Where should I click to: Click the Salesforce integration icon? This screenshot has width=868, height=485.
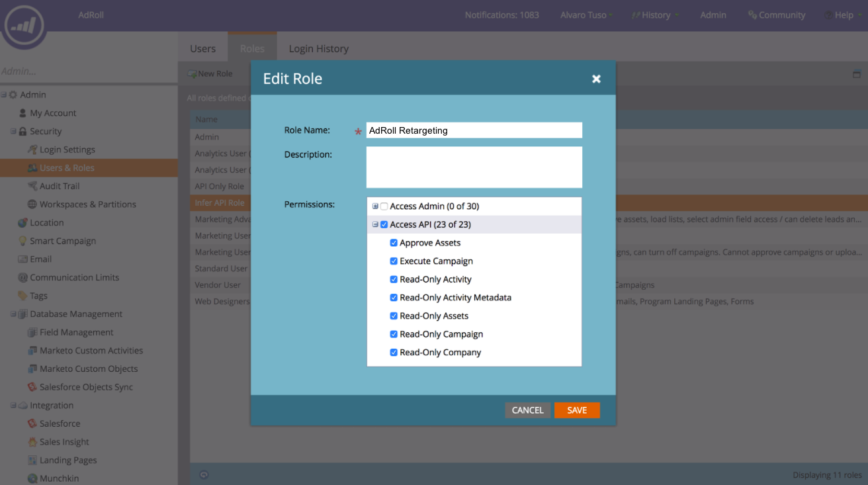tap(32, 423)
